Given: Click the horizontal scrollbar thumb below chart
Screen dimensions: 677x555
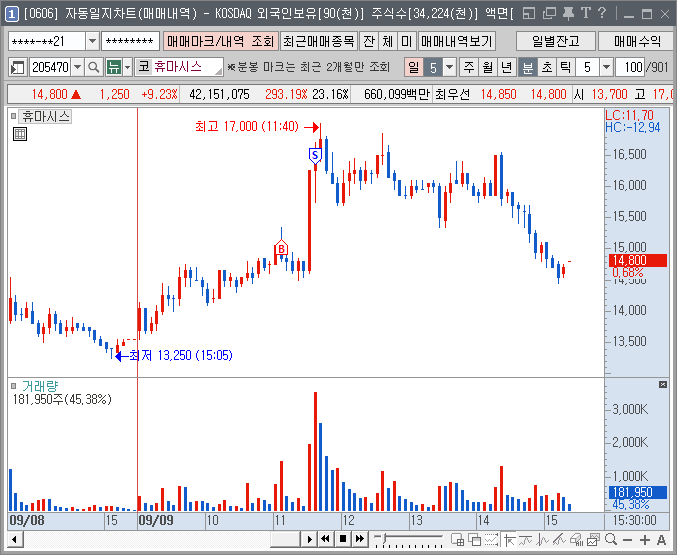Looking at the screenshot, I should coord(285,539).
